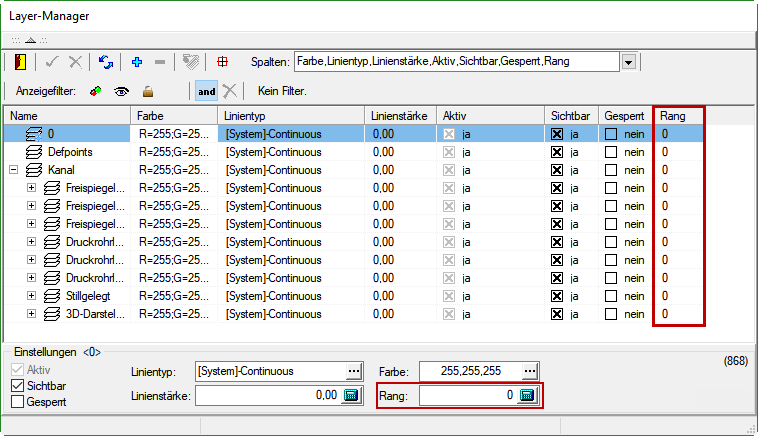Enable Gesperrt checkbox in Einstellungen
Viewport: 758px width, 436px height.
pyautogui.click(x=18, y=402)
